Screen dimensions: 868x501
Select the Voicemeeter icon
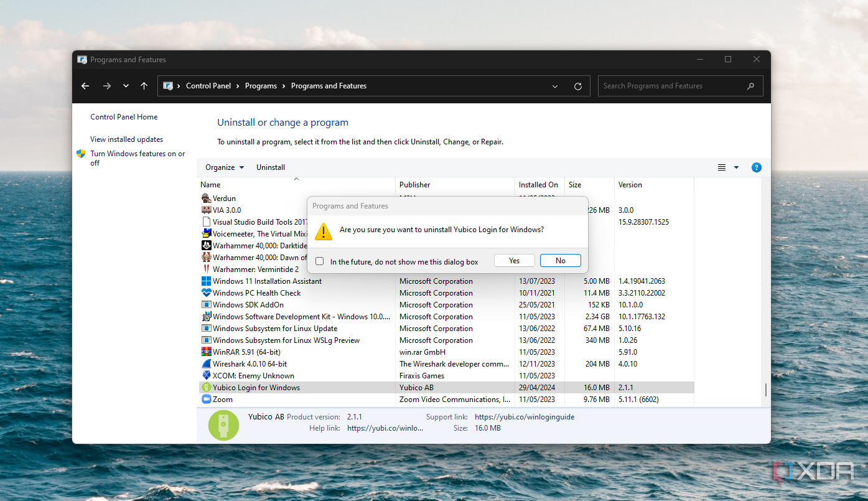(207, 234)
